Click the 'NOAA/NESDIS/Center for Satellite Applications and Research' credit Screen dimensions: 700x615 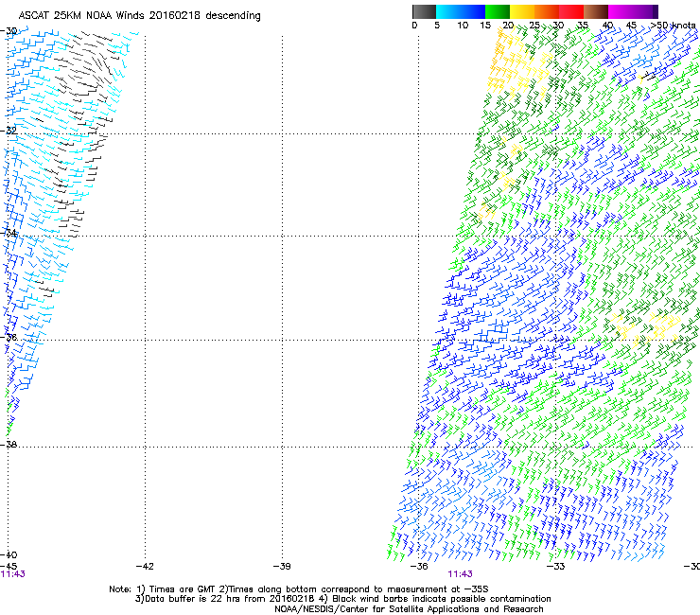tap(409, 609)
